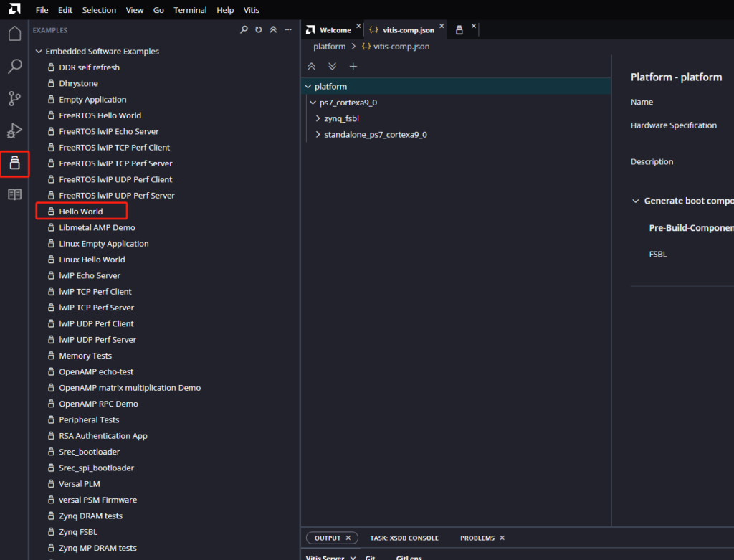Open the Examples view icon in activity bar

point(15,163)
